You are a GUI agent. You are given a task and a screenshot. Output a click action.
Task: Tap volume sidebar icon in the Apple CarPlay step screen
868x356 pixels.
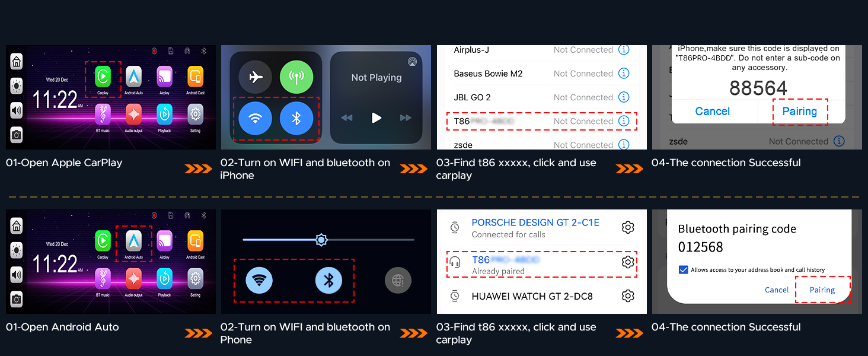17,110
